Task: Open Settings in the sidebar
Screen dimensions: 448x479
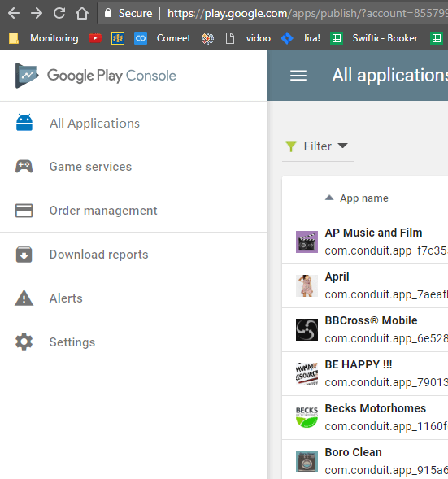Action: [x=72, y=342]
